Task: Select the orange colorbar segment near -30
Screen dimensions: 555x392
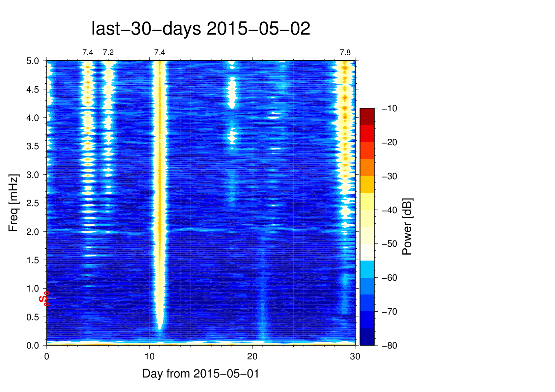Action: tap(367, 167)
